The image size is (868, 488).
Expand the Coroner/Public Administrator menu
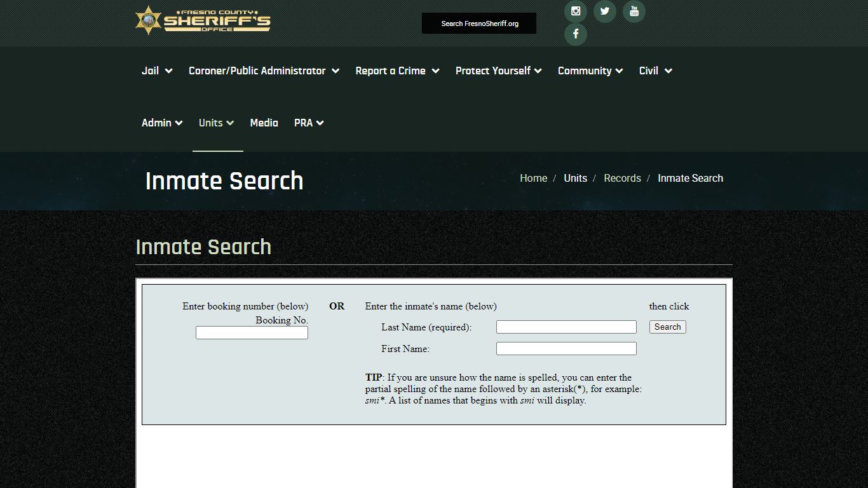click(x=264, y=71)
